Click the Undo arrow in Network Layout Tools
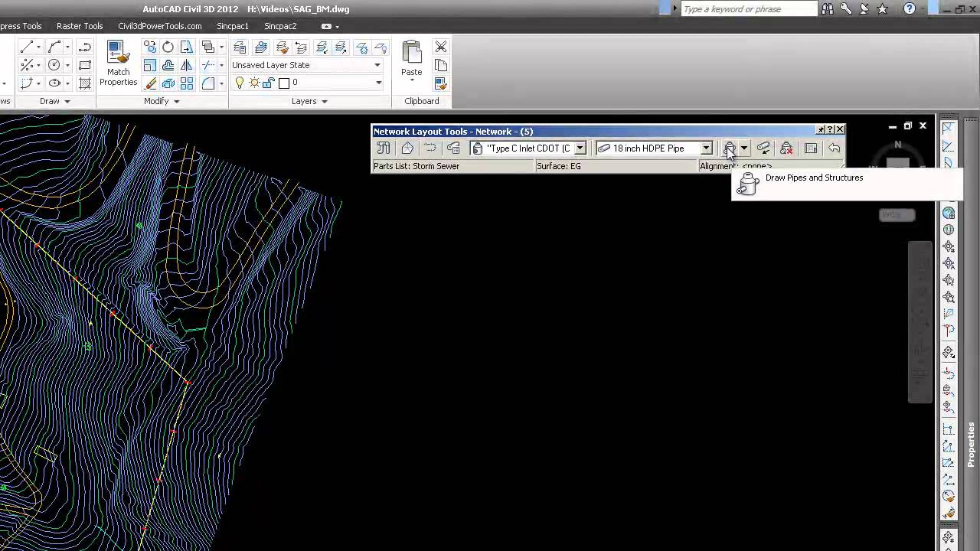Image resolution: width=980 pixels, height=551 pixels. coord(834,148)
